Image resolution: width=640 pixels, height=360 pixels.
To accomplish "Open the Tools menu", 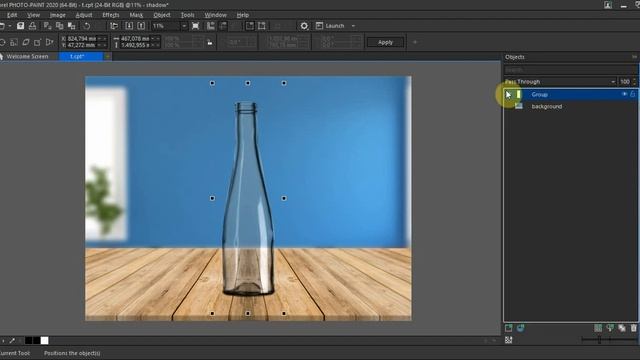I will [187, 15].
